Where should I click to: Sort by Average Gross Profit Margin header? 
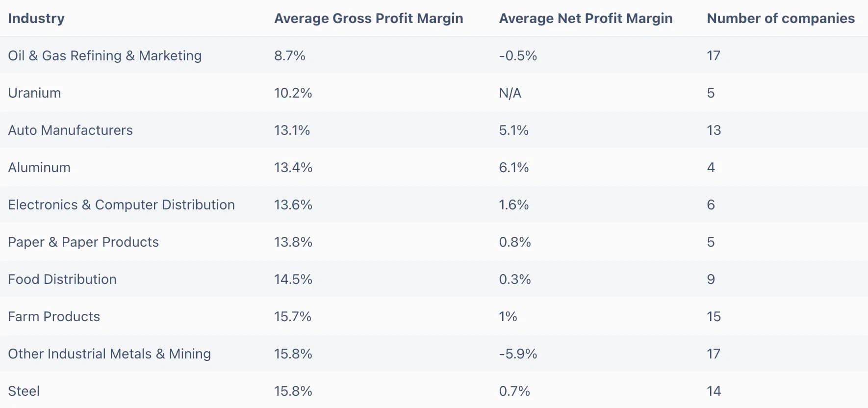point(368,18)
